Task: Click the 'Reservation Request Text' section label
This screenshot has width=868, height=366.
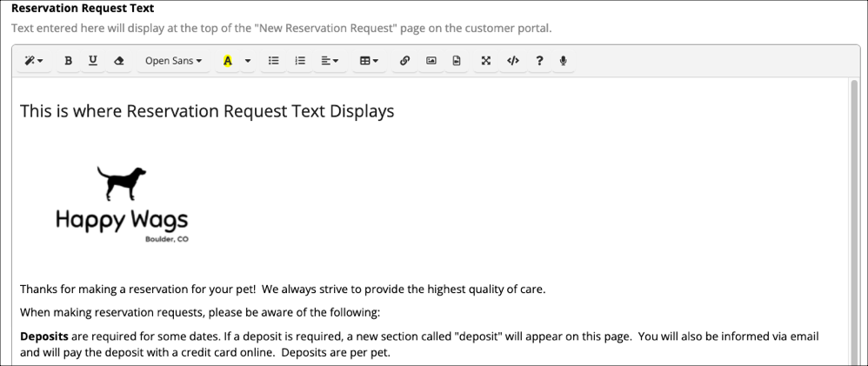Action: click(83, 9)
